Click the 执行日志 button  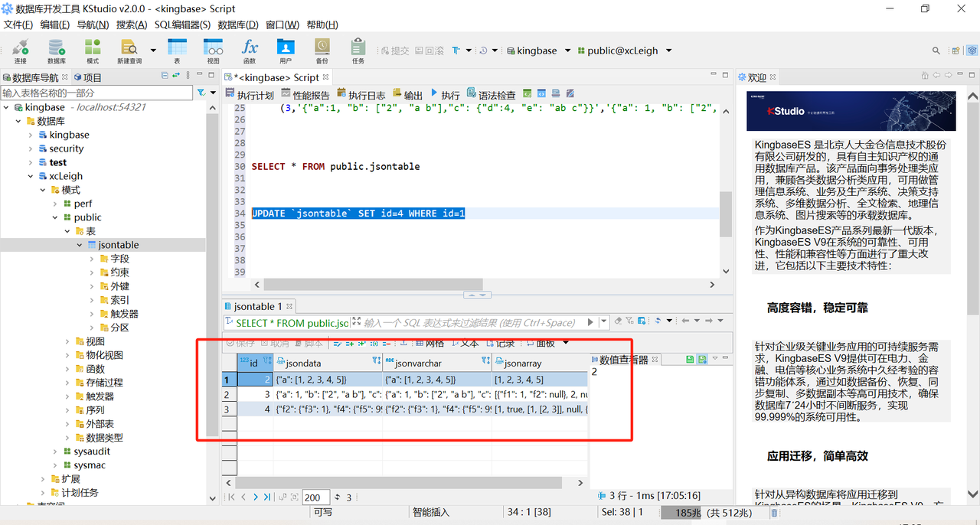click(361, 95)
